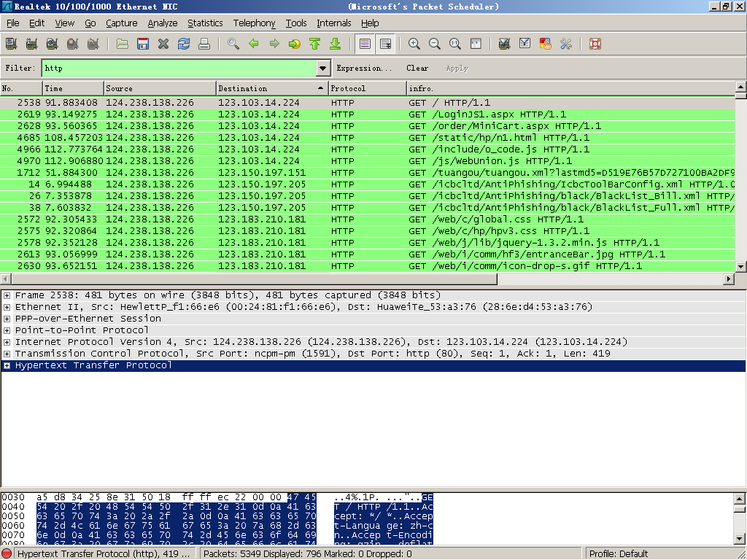Zoom in toolbar icon

[414, 44]
